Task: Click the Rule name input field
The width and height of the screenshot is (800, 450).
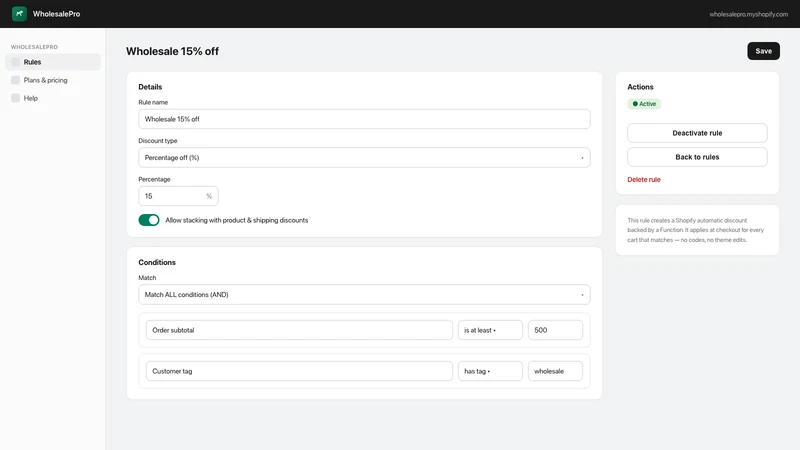Action: coord(364,119)
